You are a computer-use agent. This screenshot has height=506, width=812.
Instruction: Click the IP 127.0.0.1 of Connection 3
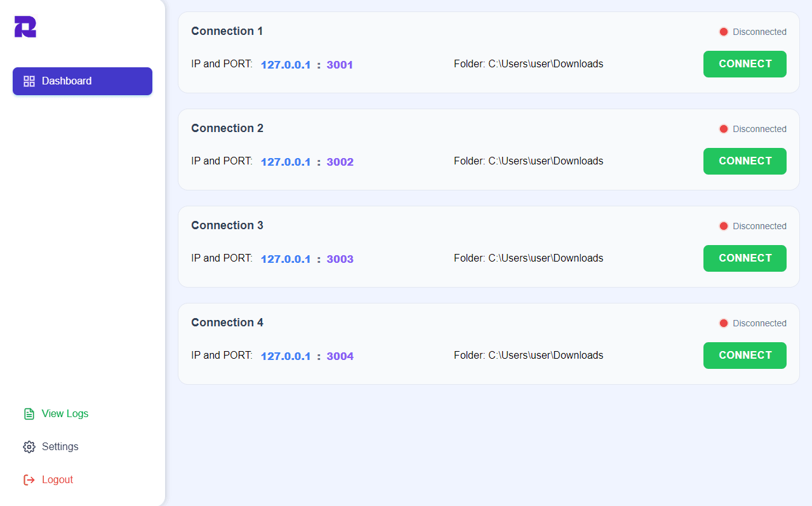click(286, 259)
